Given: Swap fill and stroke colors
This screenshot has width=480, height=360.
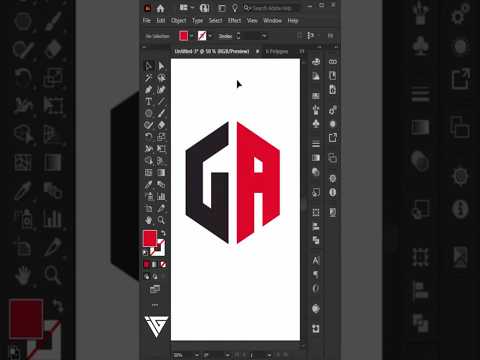Looking at the screenshot, I should click(163, 233).
